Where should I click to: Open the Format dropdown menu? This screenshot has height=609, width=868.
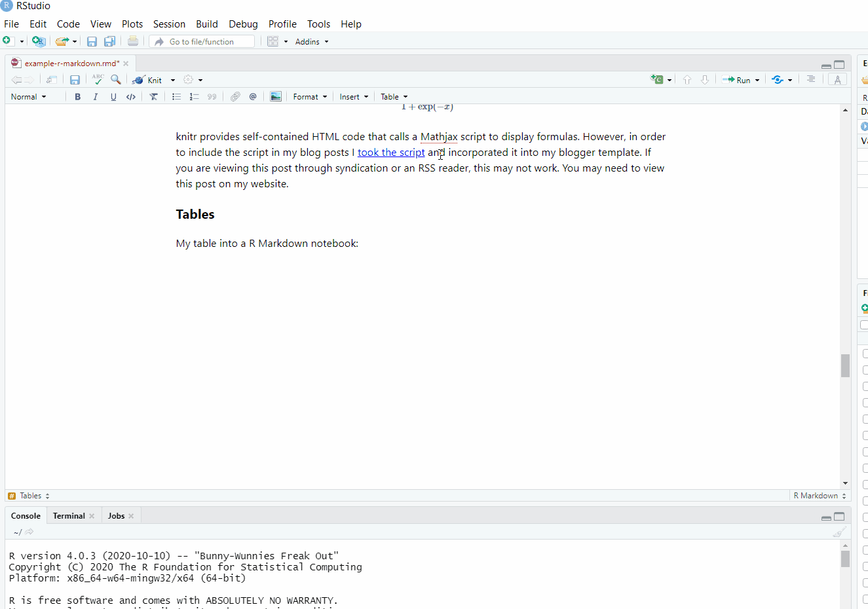click(310, 96)
